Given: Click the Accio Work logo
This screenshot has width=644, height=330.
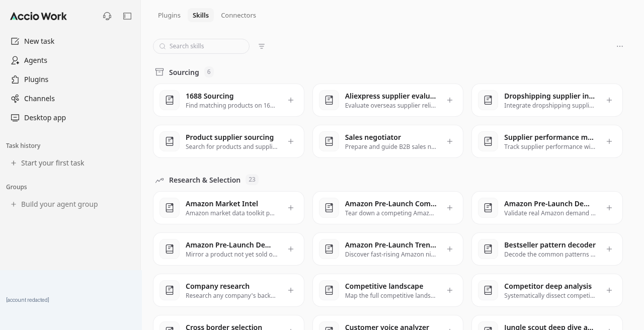Looking at the screenshot, I should tap(39, 16).
